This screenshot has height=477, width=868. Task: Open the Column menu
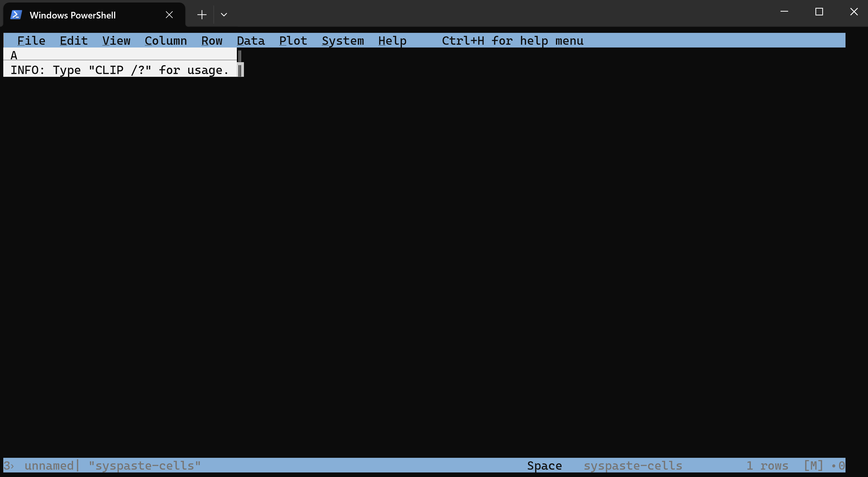166,40
